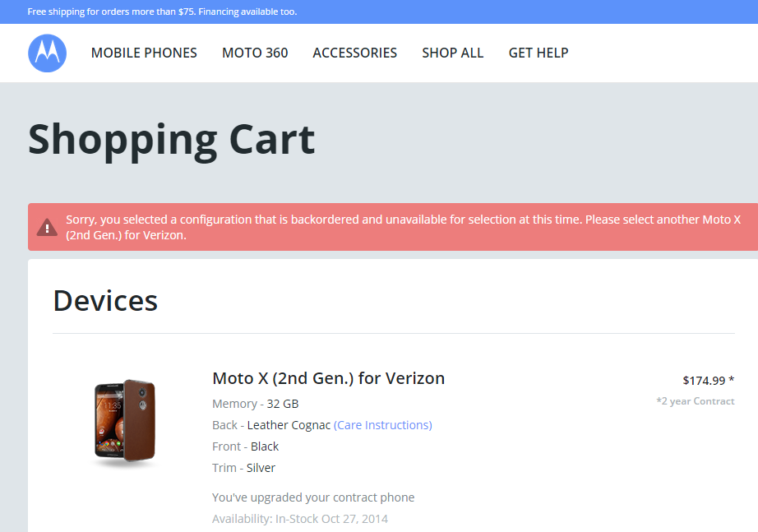Click the Motorola logo icon
This screenshot has width=758, height=532.
pyautogui.click(x=47, y=53)
